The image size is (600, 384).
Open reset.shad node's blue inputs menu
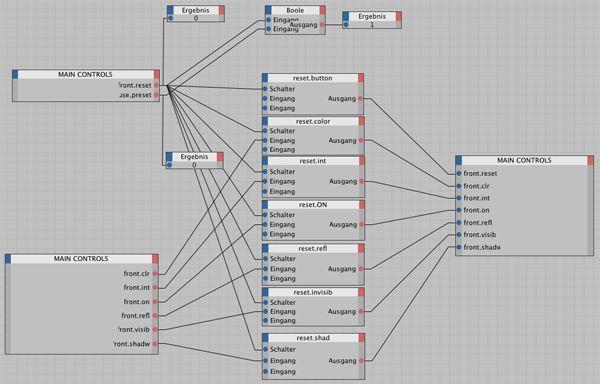pos(265,338)
